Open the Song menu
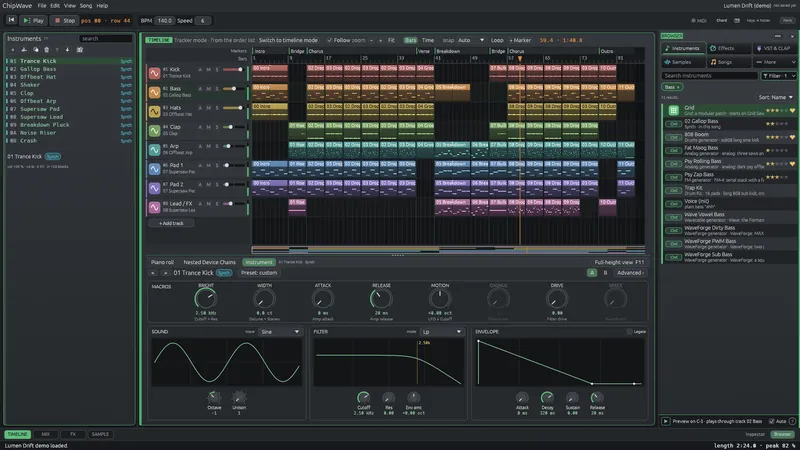800x450 pixels. coord(86,6)
